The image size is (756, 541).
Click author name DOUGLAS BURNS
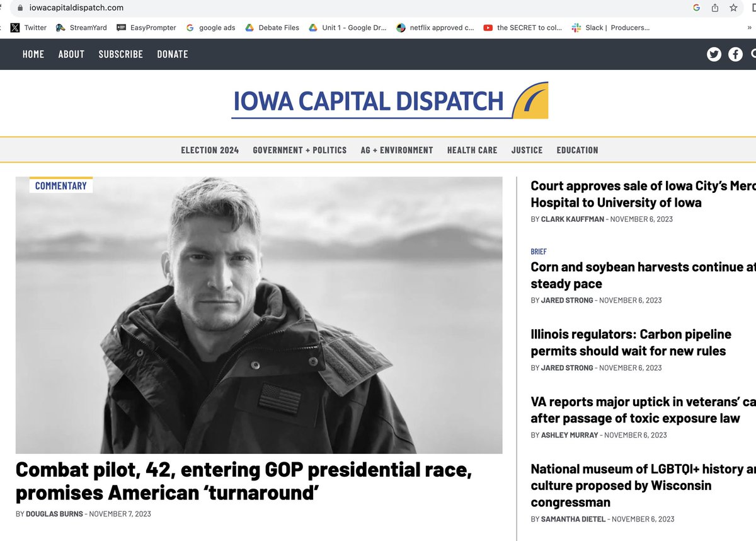coord(54,514)
